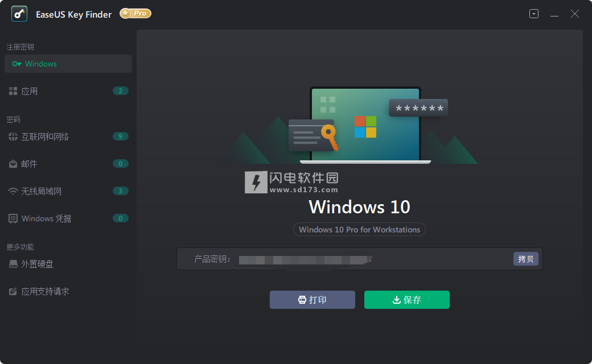Viewport: 592px width, 364px height.
Task: Click the Windows 凭据 safe icon
Action: 13,218
